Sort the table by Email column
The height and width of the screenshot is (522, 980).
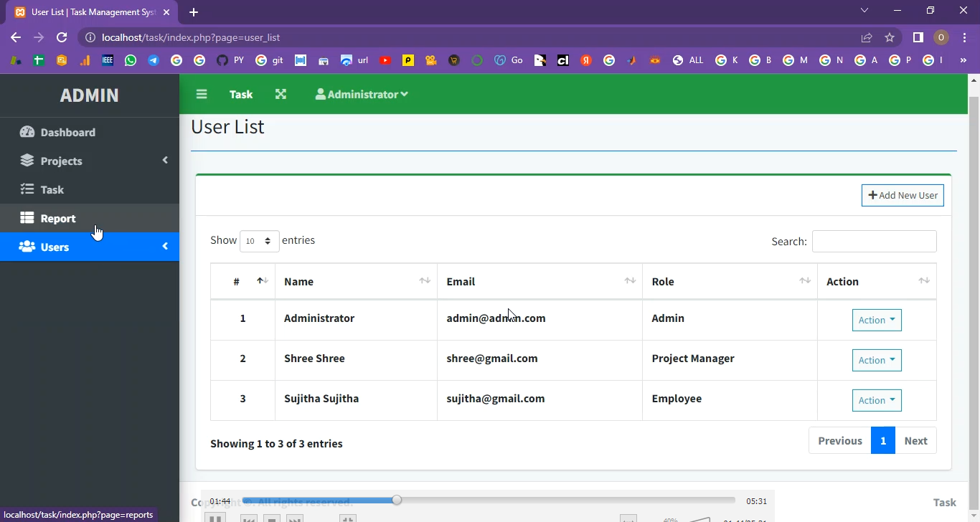(539, 282)
